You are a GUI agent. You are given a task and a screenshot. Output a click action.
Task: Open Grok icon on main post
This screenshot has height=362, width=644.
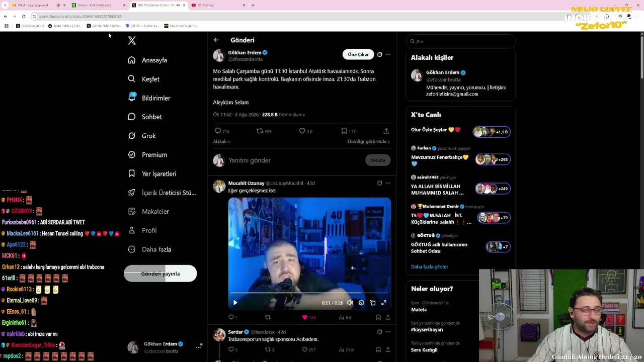tap(380, 54)
